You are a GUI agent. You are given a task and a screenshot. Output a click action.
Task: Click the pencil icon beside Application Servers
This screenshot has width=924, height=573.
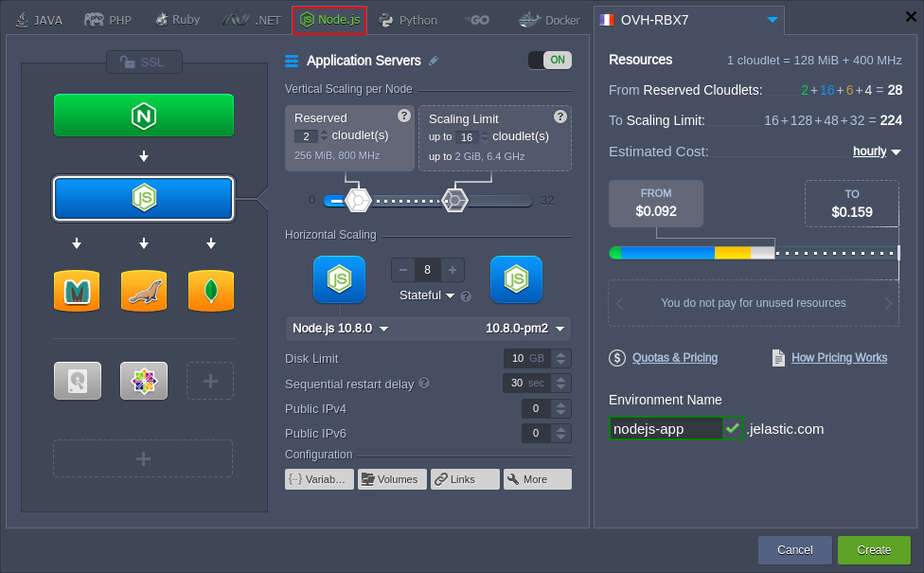click(434, 61)
